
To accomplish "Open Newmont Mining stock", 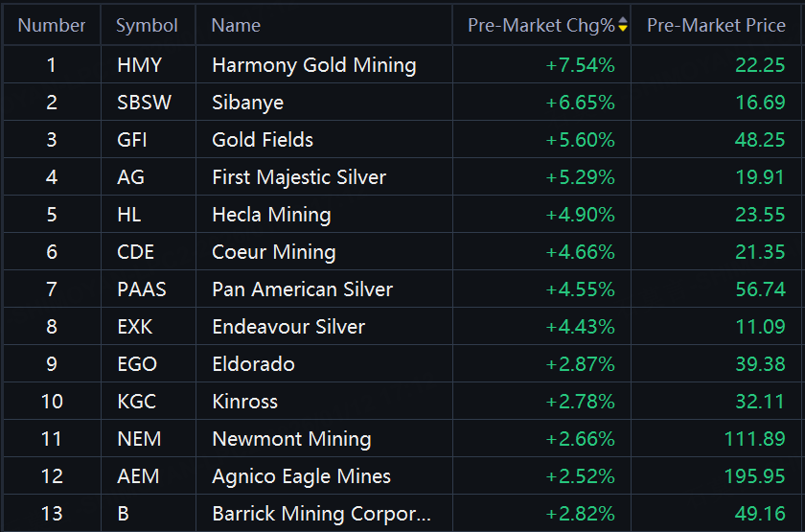I will click(291, 439).
